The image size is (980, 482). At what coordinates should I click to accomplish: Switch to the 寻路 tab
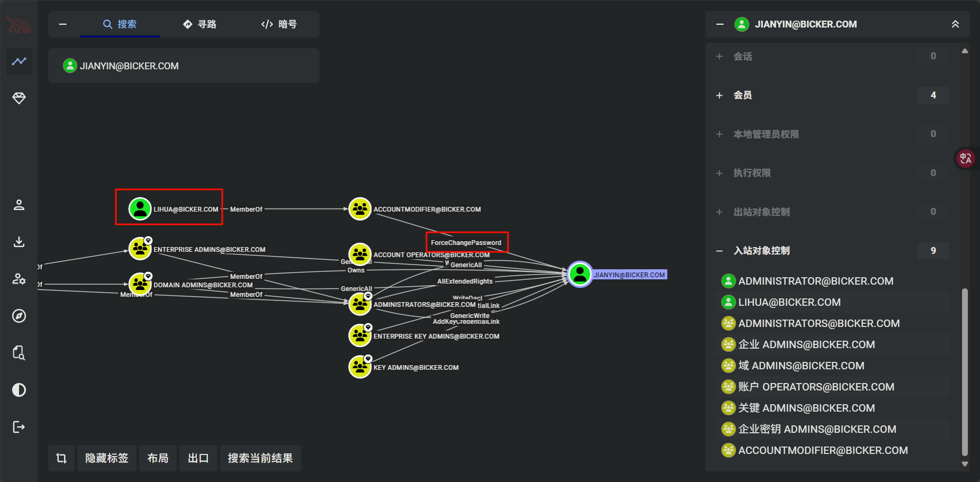pyautogui.click(x=199, y=24)
